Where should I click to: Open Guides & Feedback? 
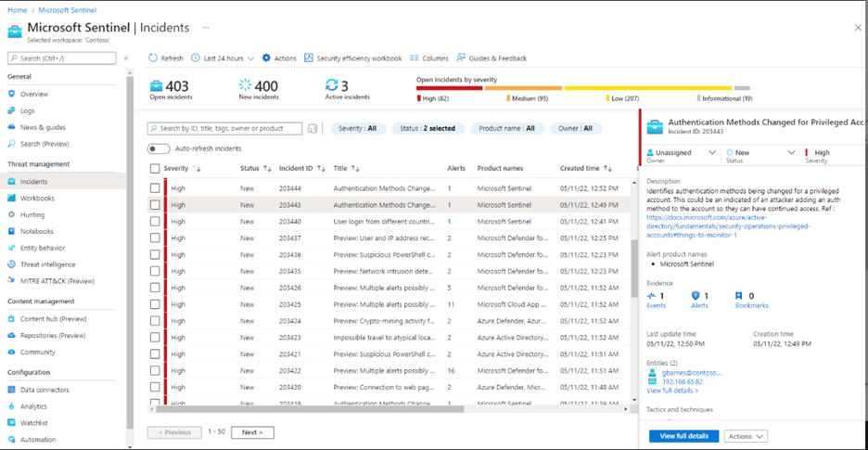point(491,58)
